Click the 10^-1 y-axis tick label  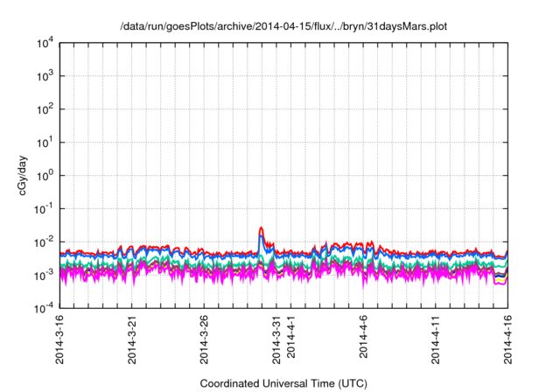(44, 209)
